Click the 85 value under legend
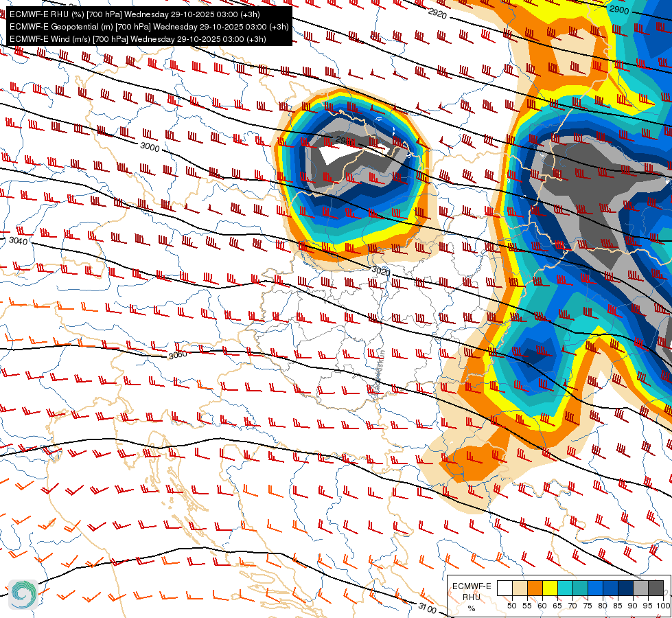This screenshot has height=618, width=672. point(618,606)
